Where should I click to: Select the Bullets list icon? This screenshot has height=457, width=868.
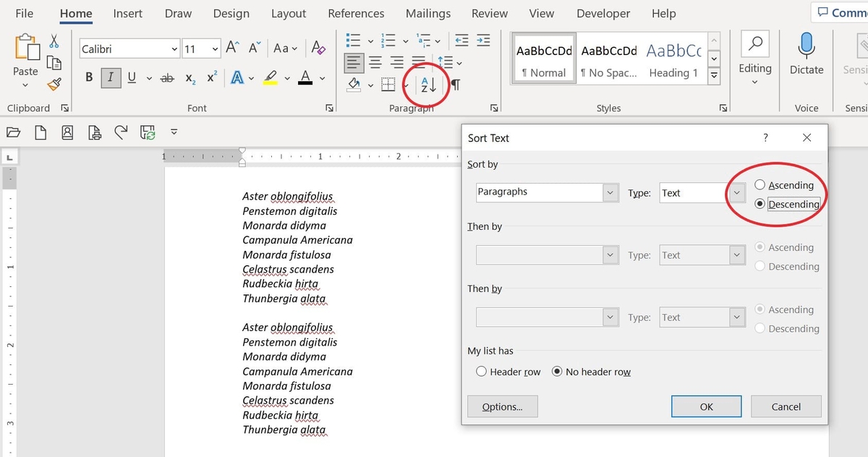[353, 40]
